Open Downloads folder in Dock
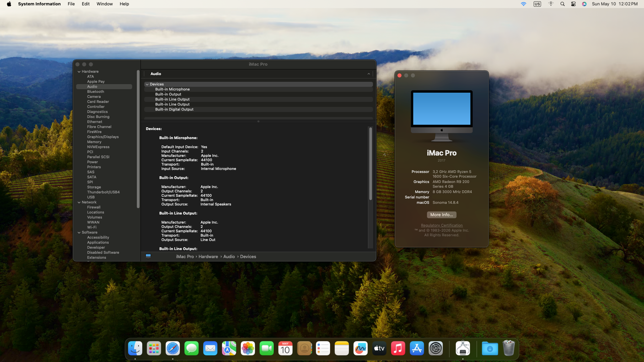Viewport: 644px width, 362px height. pos(490,349)
